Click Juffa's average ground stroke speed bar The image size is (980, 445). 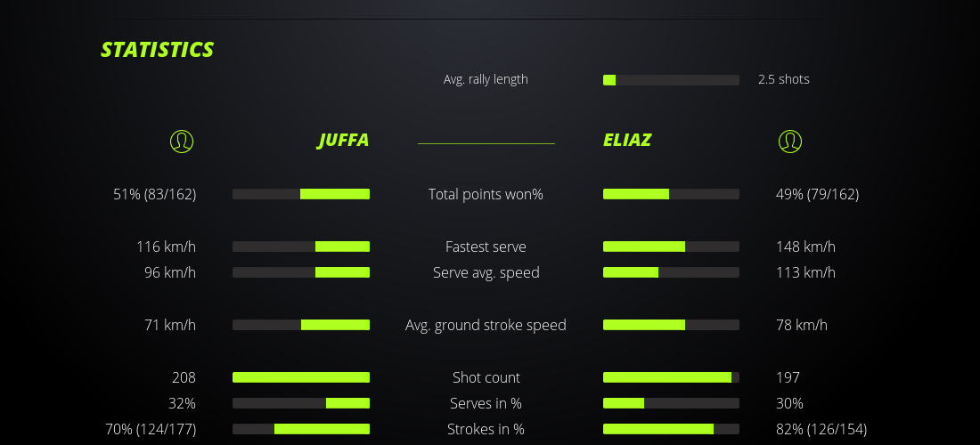pyautogui.click(x=301, y=325)
